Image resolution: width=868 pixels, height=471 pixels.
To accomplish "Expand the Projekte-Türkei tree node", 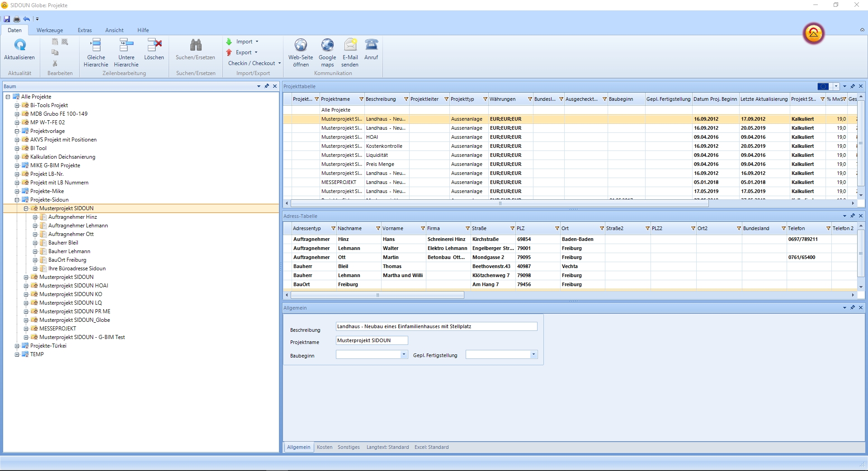I will [x=17, y=346].
